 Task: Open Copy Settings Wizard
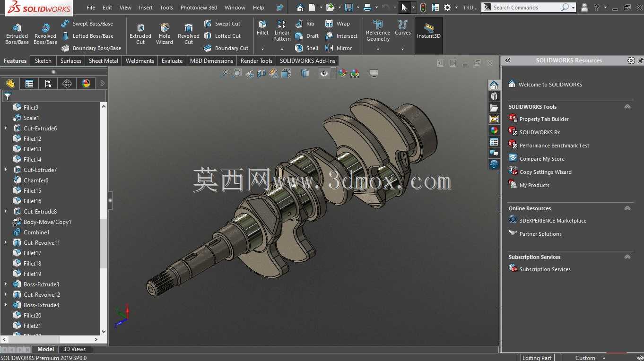point(540,172)
